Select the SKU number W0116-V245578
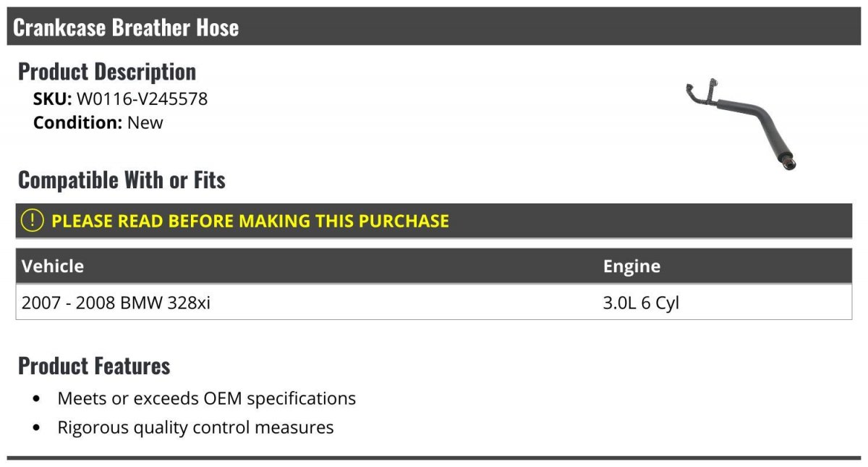 tap(142, 98)
